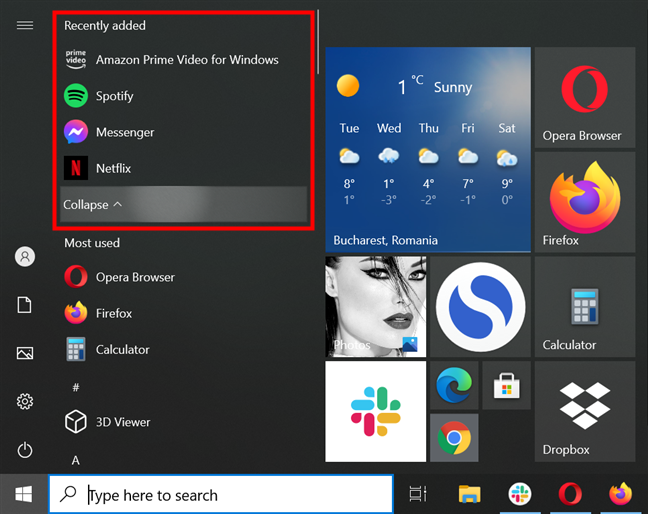This screenshot has height=514, width=648.
Task: Open Microsoft Store tile
Action: (x=505, y=386)
